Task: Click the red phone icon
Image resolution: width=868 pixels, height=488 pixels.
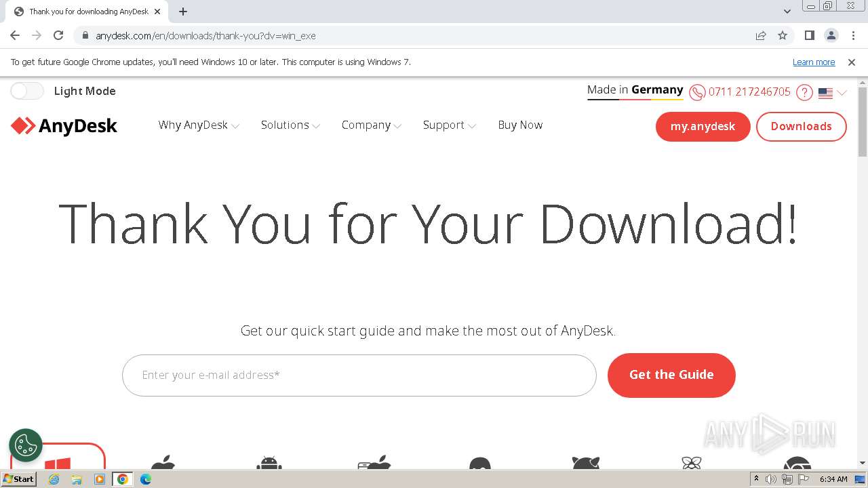Action: 697,92
